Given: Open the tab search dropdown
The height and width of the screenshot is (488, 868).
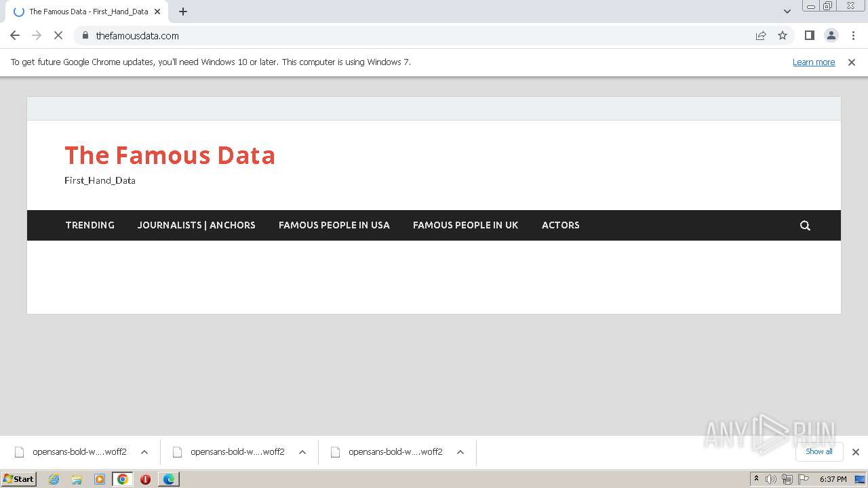Looking at the screenshot, I should point(787,12).
